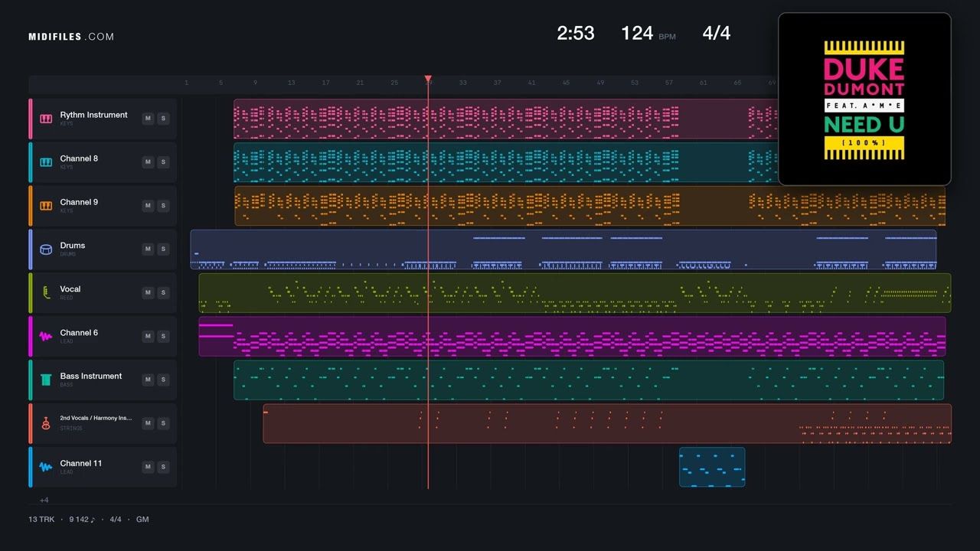Solo the Channel 8 track

pyautogui.click(x=163, y=162)
